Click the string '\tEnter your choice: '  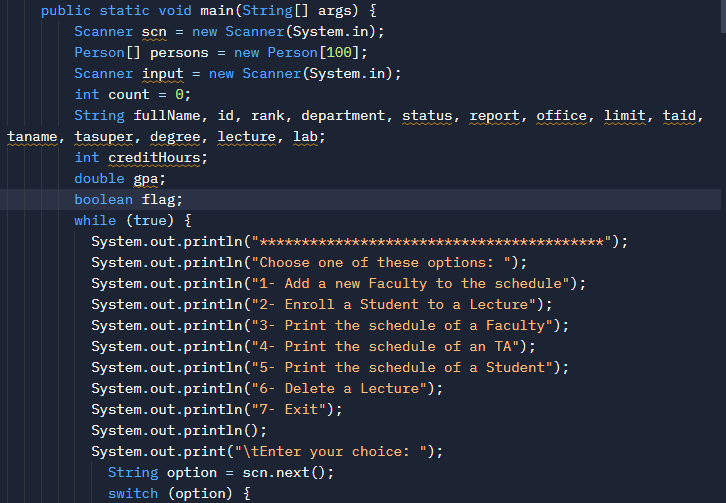click(331, 452)
